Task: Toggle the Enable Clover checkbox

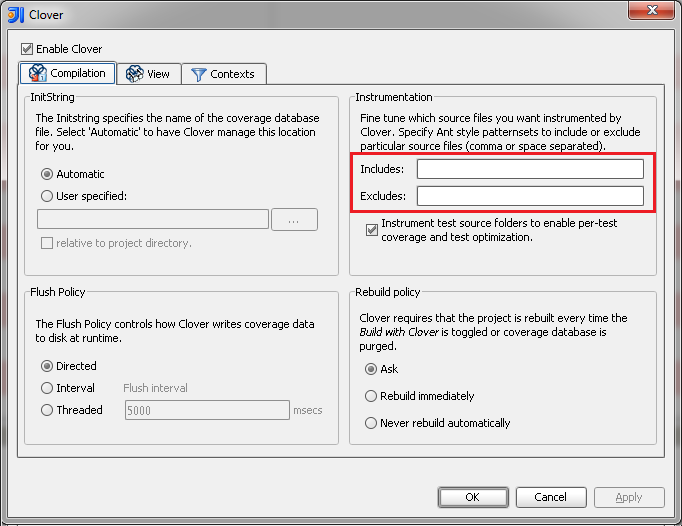Action: coord(28,49)
